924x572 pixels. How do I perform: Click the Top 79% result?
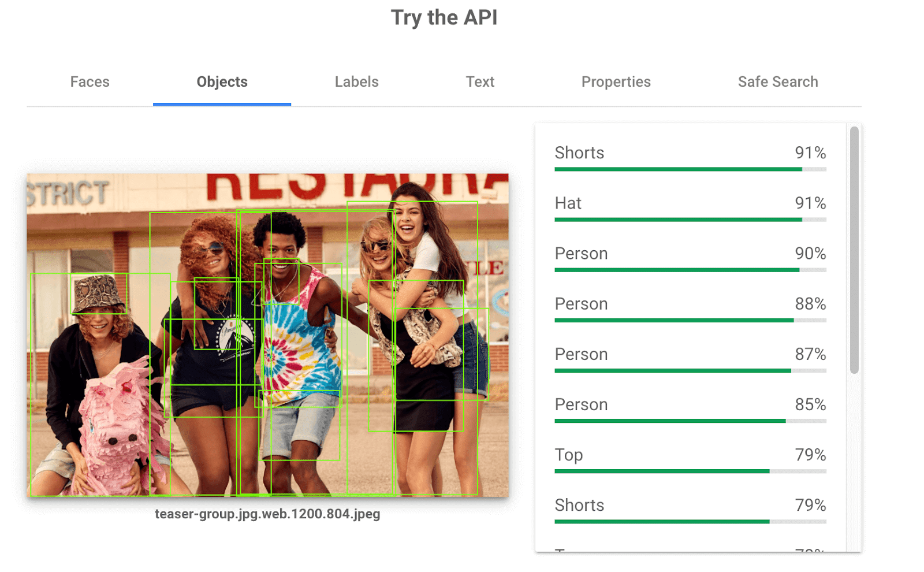690,459
